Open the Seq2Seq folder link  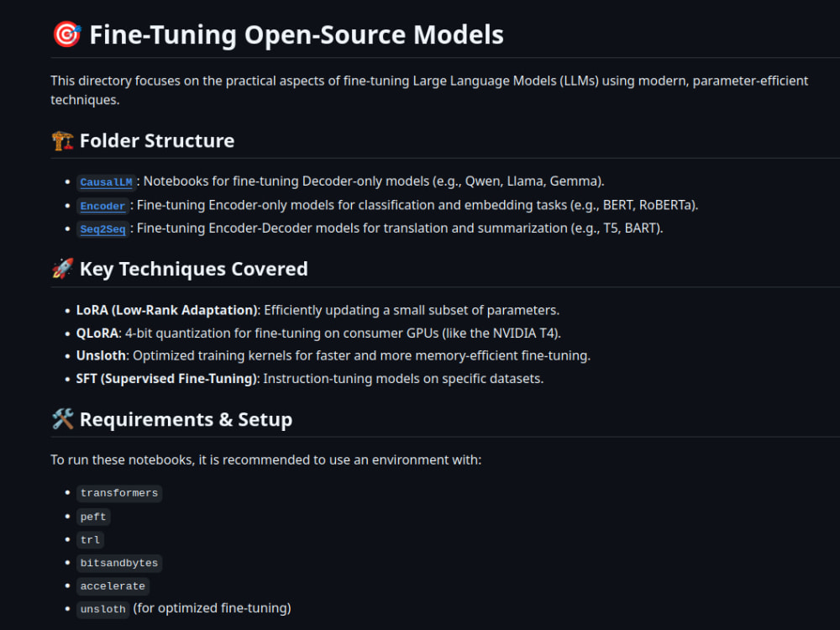102,229
